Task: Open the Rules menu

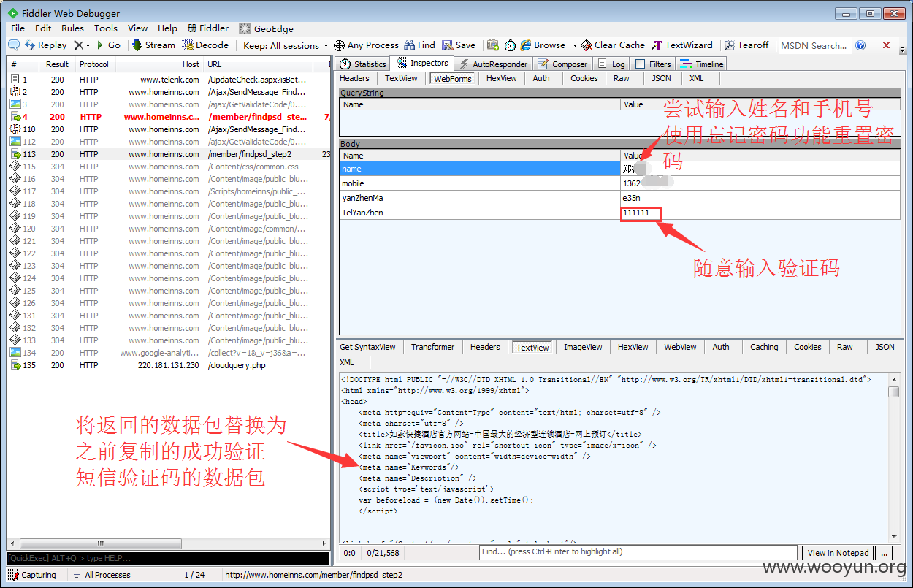Action: (72, 28)
